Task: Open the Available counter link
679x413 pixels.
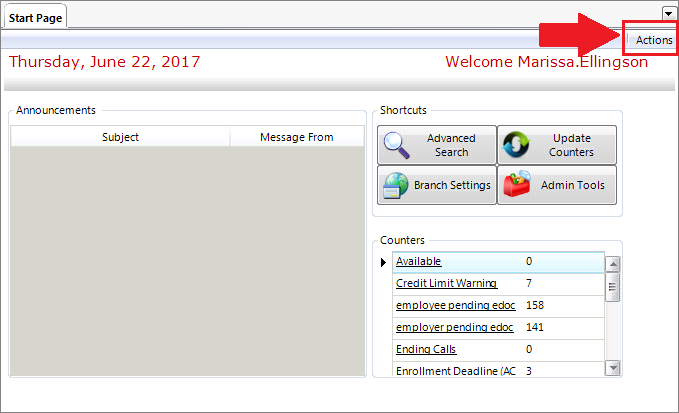Action: [418, 261]
